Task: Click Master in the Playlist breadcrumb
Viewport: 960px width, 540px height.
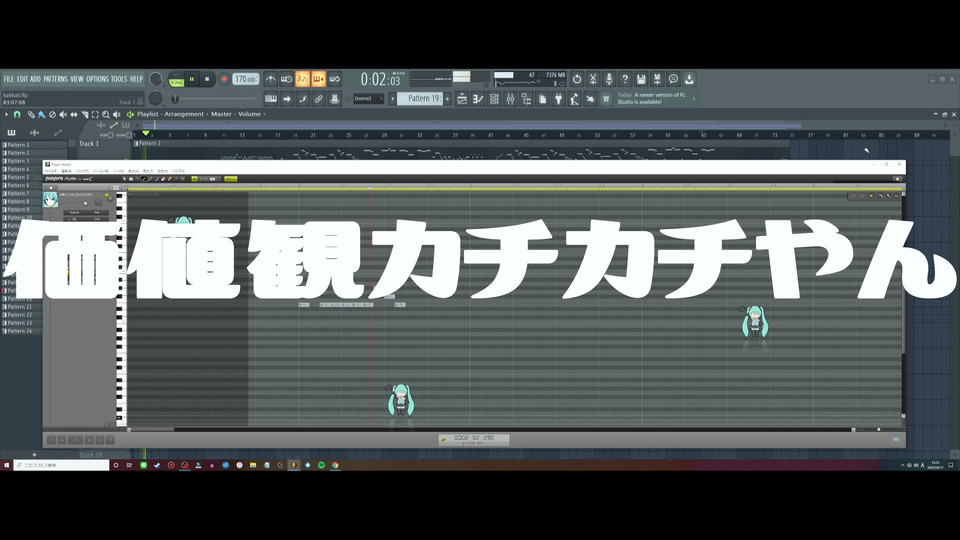Action: pyautogui.click(x=222, y=114)
